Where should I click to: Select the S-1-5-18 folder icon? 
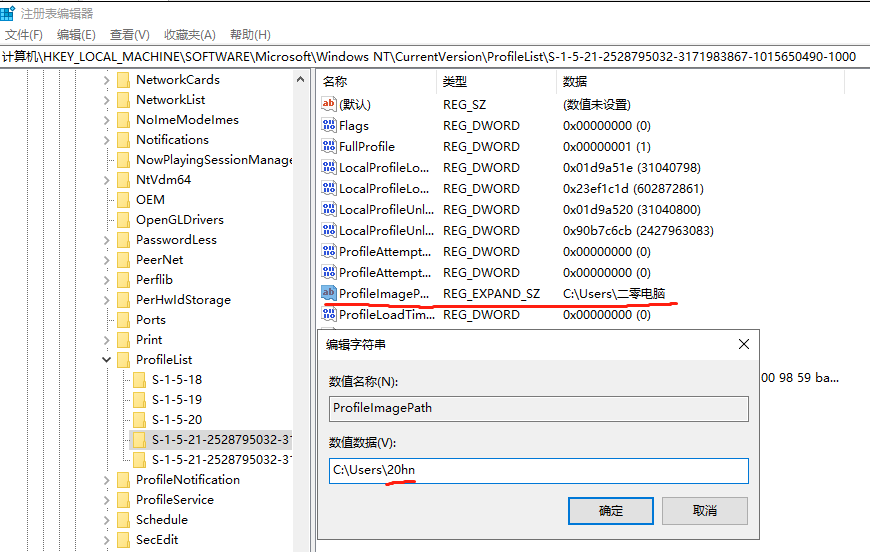(139, 380)
